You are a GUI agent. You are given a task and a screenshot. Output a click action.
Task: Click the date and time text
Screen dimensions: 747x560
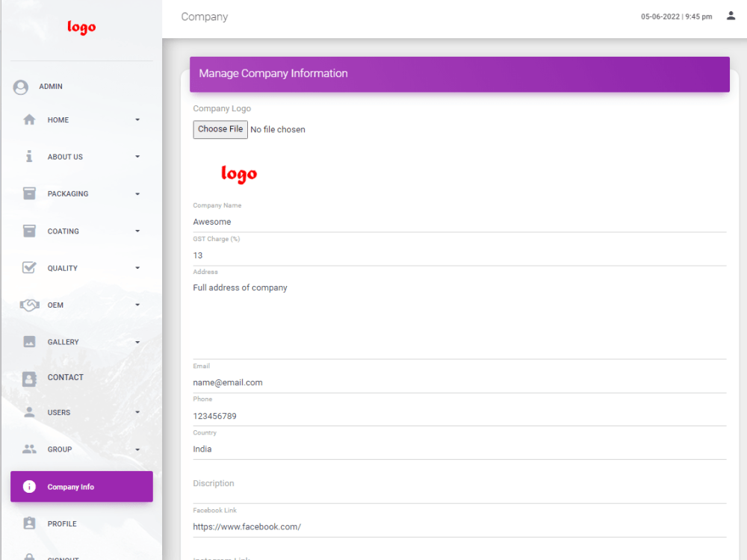click(x=677, y=16)
